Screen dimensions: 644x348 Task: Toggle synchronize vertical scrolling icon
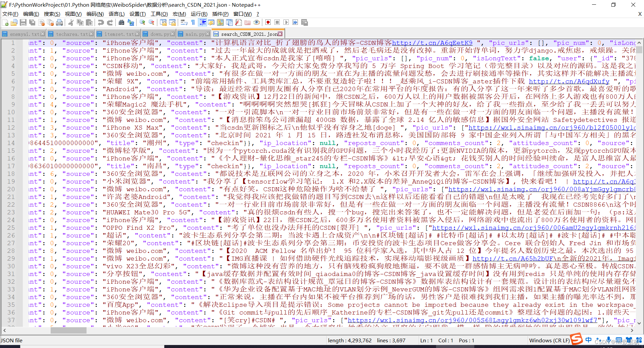click(x=163, y=22)
